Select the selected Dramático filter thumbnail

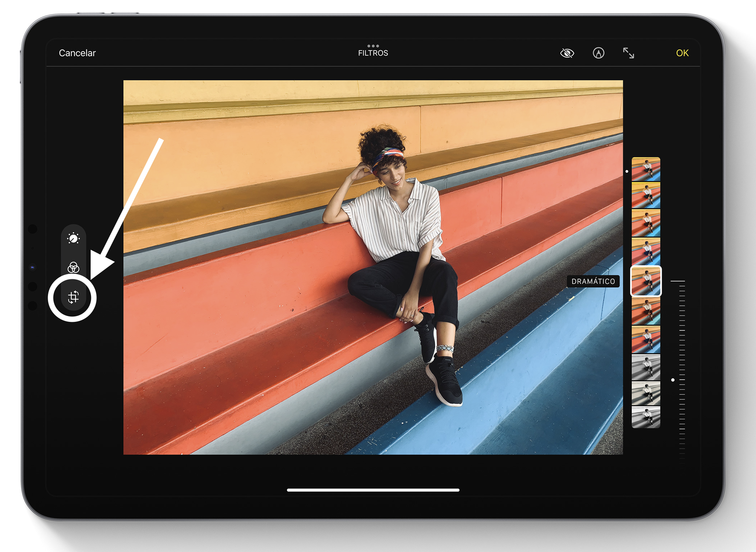[x=646, y=281]
